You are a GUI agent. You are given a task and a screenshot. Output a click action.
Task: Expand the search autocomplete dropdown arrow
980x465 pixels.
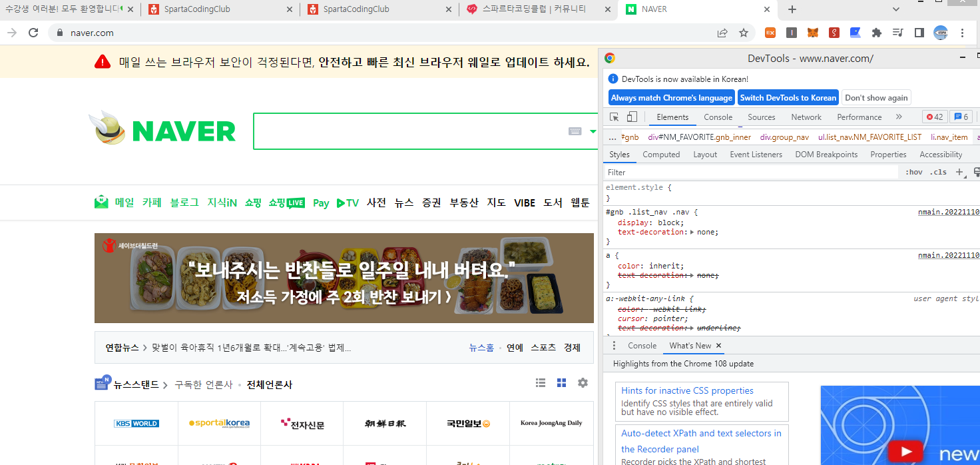pos(593,131)
